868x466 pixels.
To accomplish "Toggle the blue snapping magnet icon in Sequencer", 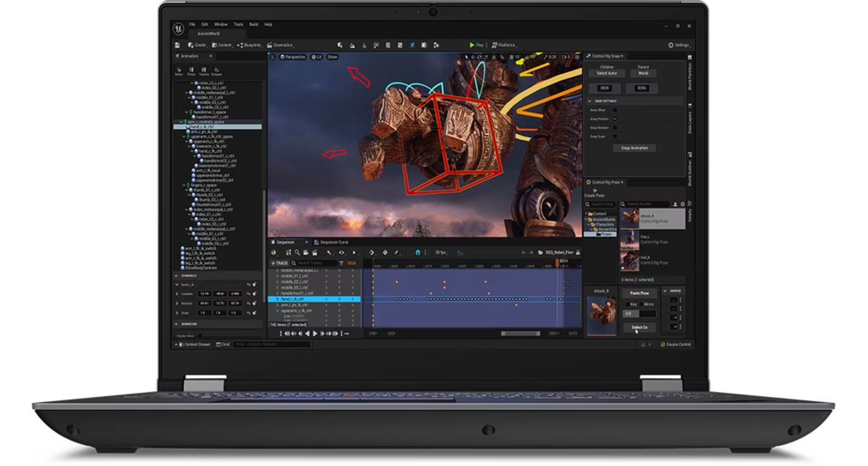I will (418, 253).
